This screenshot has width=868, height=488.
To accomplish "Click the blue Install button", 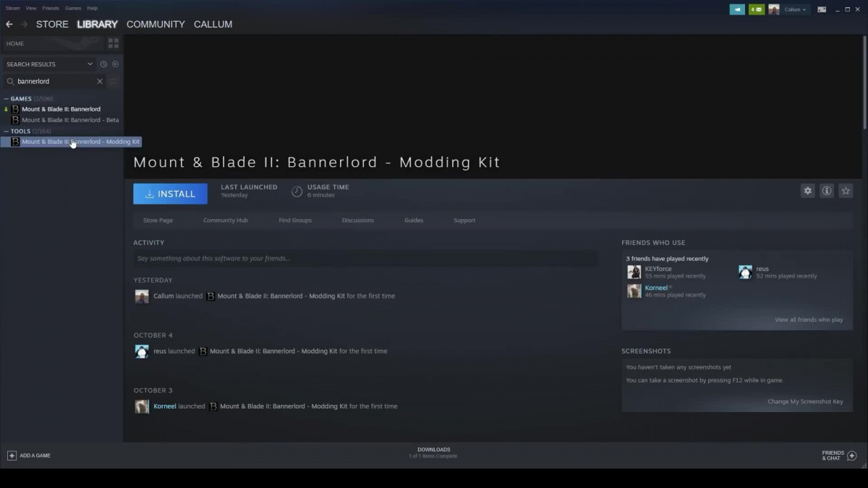I will [170, 194].
